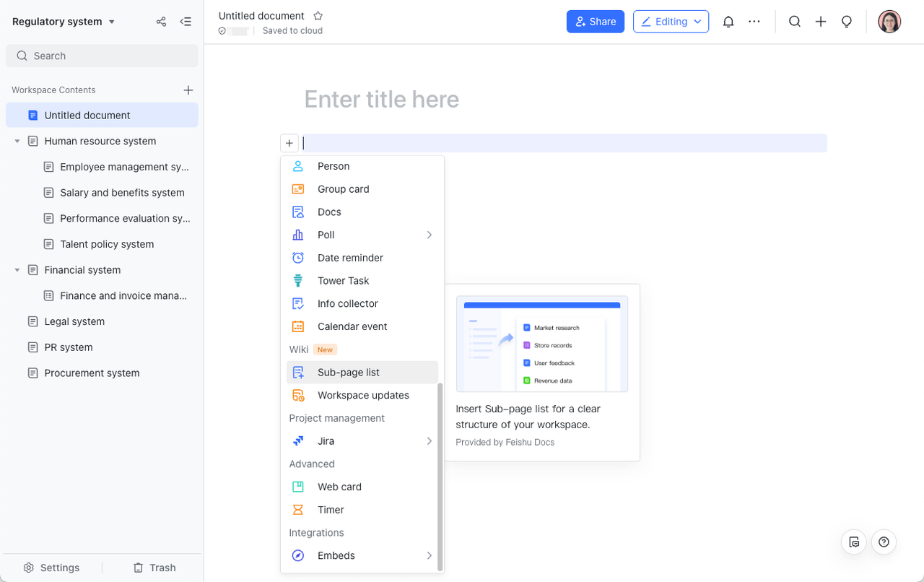This screenshot has width=924, height=582.
Task: Open the Trash at sidebar bottom
Action: pyautogui.click(x=154, y=568)
